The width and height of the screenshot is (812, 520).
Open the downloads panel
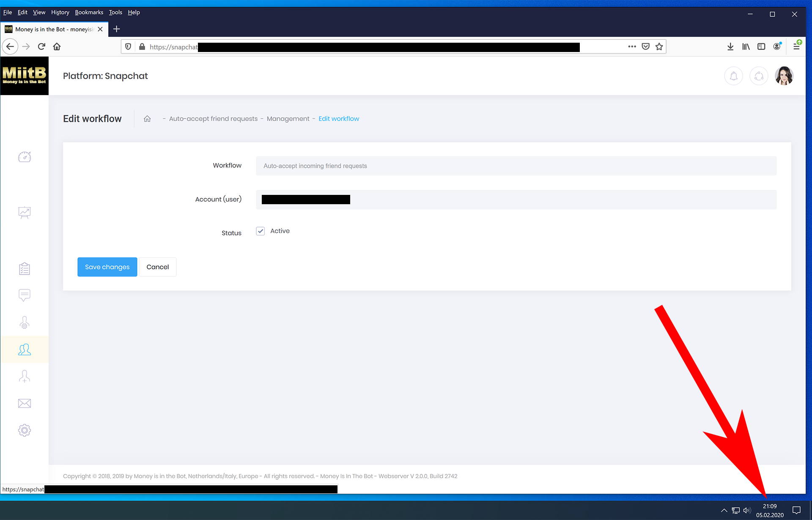730,47
